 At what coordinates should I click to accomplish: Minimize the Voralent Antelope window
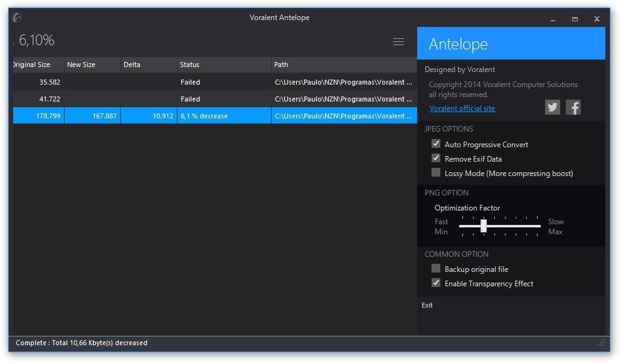coord(553,19)
